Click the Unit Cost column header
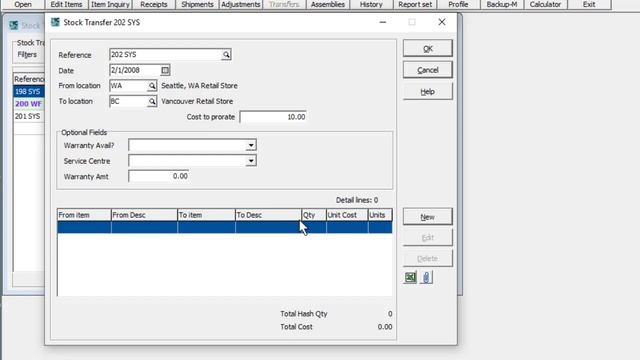Screen dimensions: 640x360 tap(347, 215)
